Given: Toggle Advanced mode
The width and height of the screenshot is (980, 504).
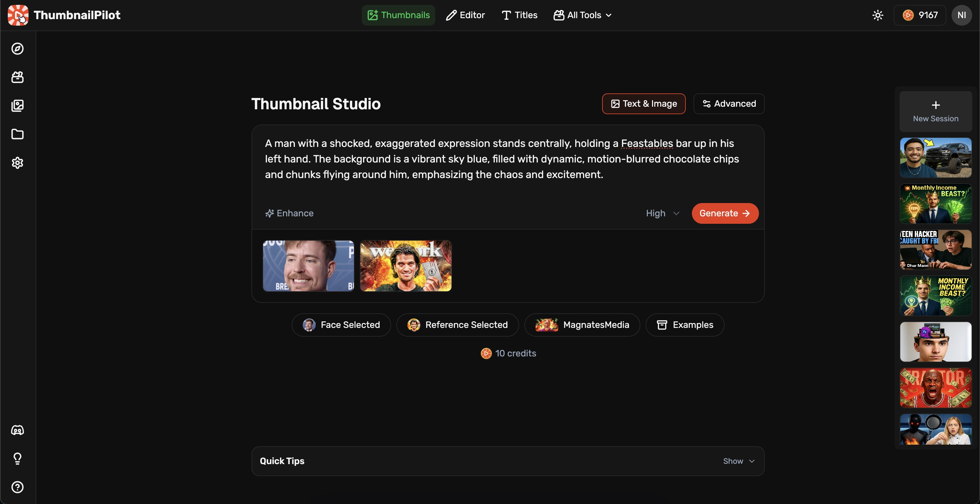Looking at the screenshot, I should point(729,103).
